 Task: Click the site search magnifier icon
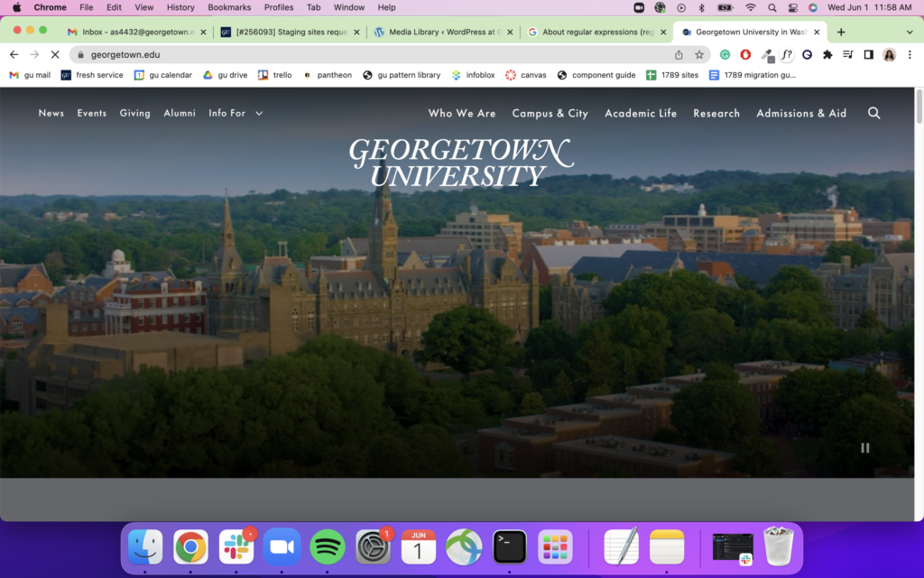pos(873,113)
